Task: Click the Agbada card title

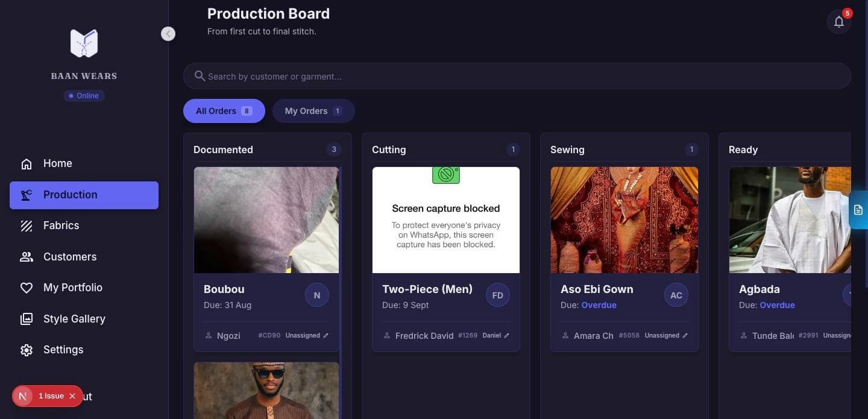Action: click(x=759, y=289)
